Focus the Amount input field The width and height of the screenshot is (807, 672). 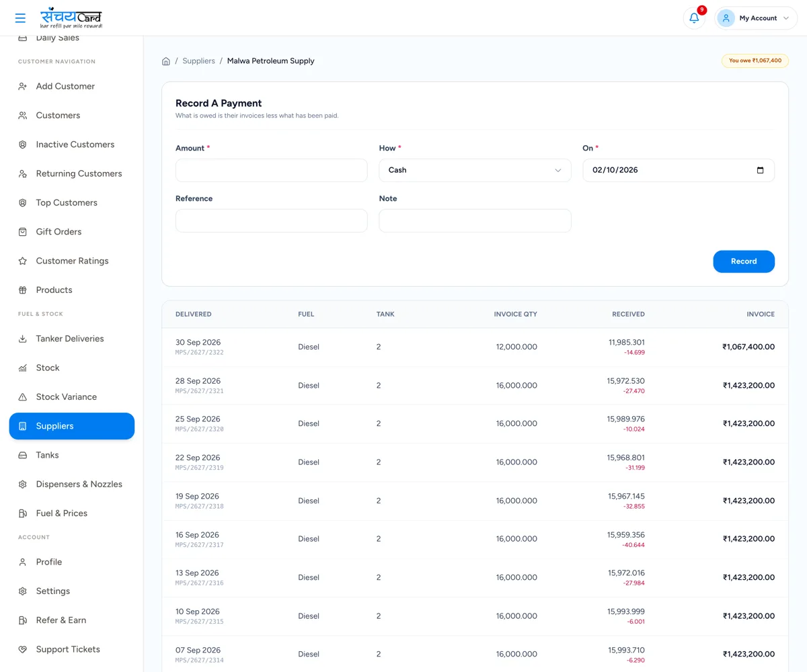point(272,170)
